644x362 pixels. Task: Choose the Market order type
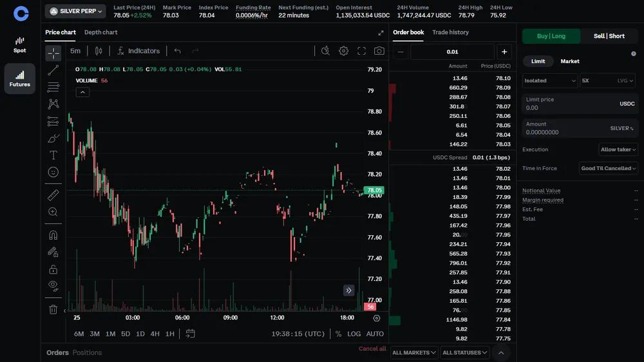570,61
